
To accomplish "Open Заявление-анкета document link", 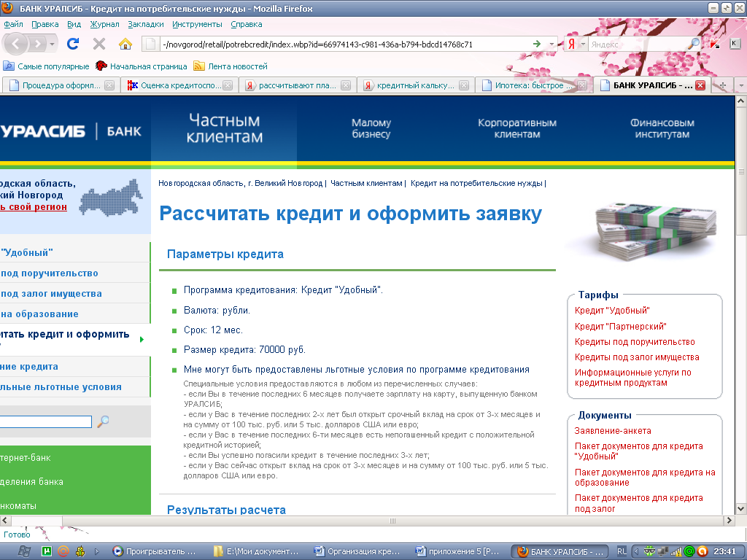I will click(x=613, y=431).
